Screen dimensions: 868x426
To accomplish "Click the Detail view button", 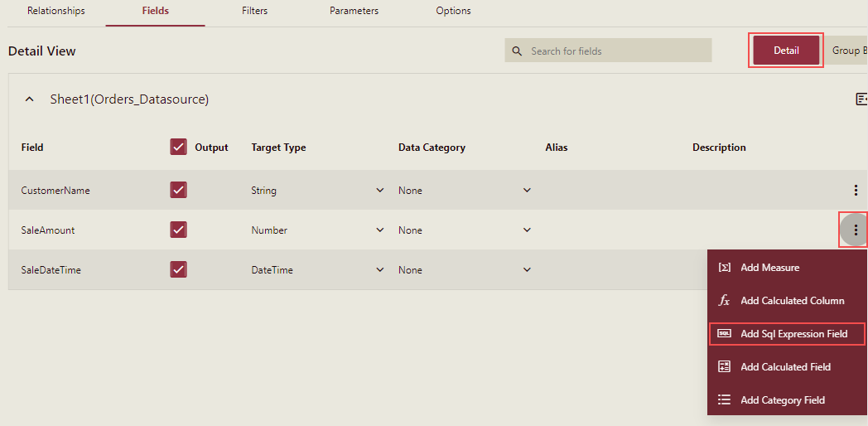I will point(786,51).
